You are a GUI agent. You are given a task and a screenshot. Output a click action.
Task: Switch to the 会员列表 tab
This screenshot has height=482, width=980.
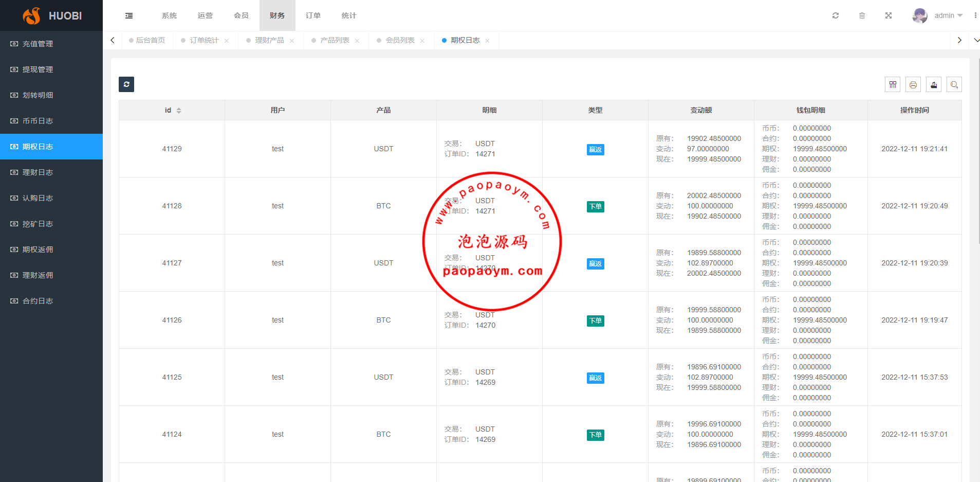pos(400,40)
